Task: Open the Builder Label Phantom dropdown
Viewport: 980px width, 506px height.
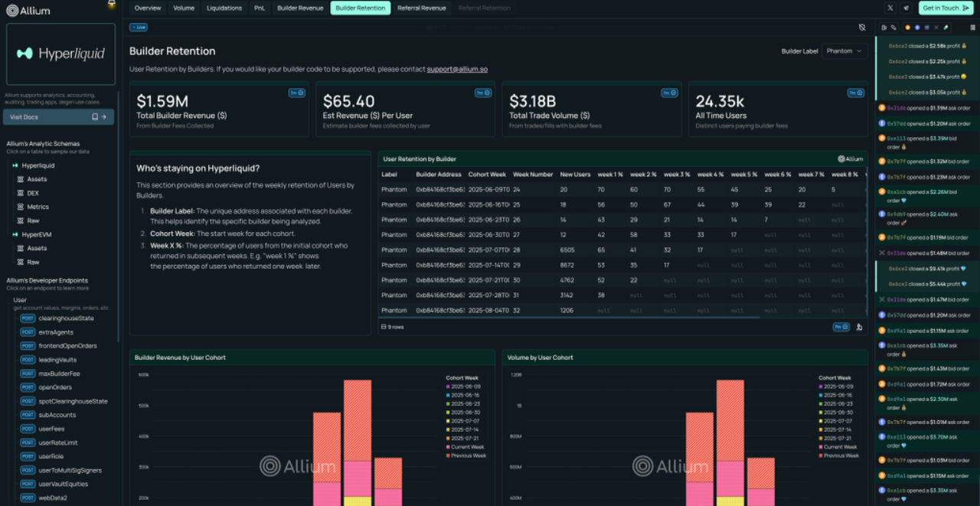Action: point(844,51)
